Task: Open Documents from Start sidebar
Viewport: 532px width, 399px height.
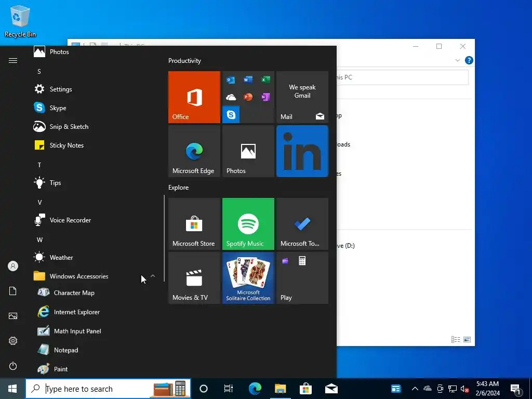Action: (x=13, y=291)
